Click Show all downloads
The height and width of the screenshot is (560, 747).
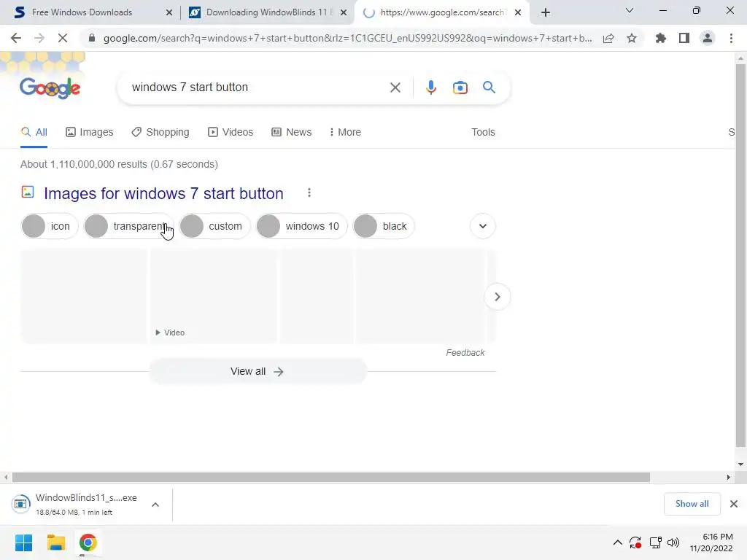pyautogui.click(x=692, y=504)
